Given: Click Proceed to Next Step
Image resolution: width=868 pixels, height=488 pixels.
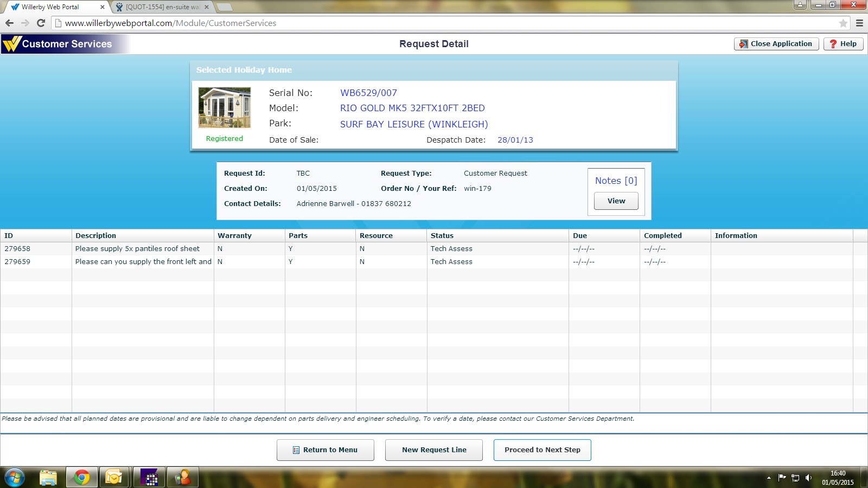Looking at the screenshot, I should pos(542,450).
